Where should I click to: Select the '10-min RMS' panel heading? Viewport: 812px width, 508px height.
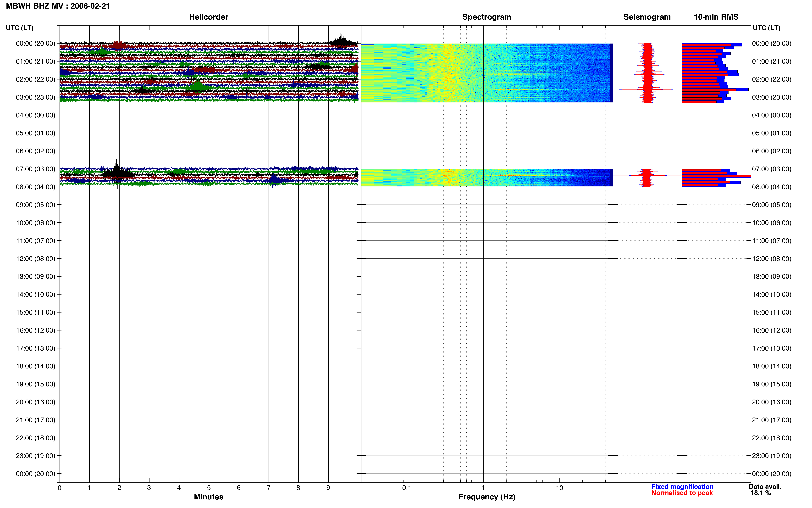[x=716, y=17]
